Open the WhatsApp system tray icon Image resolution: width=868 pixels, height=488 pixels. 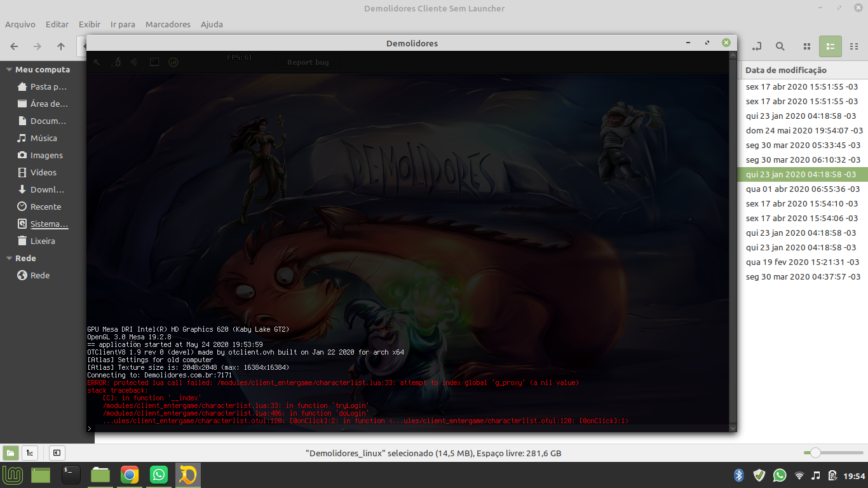780,475
